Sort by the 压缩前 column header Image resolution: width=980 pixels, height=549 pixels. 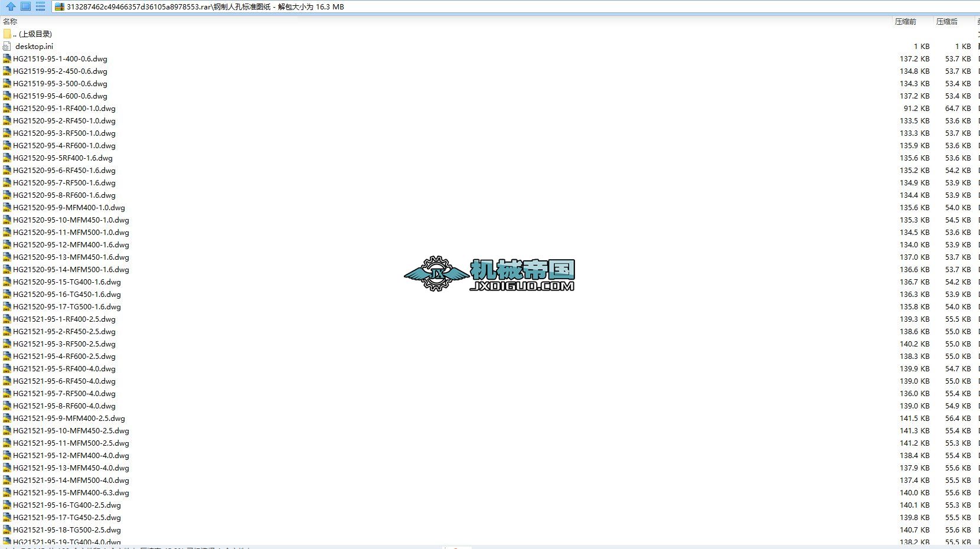(x=905, y=21)
